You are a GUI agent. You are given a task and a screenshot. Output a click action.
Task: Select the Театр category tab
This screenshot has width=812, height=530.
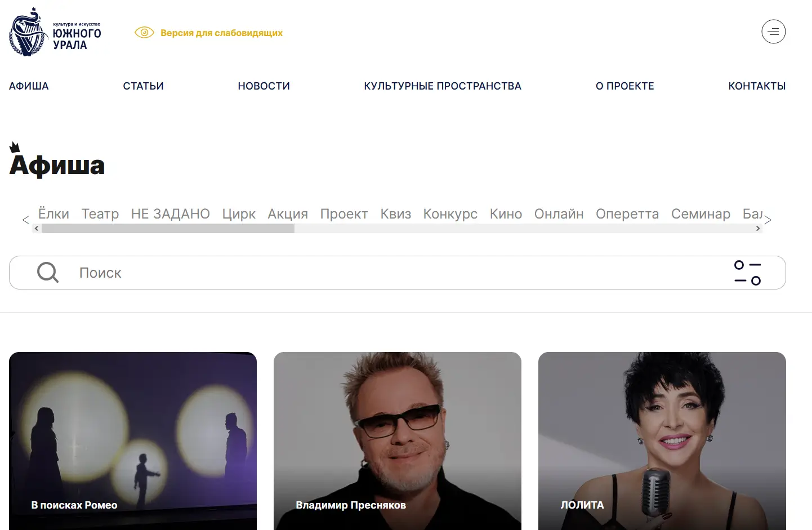coord(100,214)
